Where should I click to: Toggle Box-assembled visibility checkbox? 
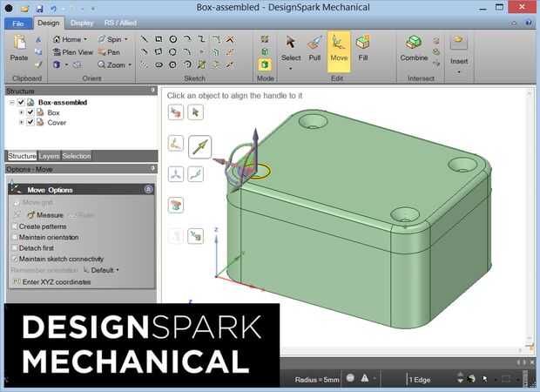point(21,102)
